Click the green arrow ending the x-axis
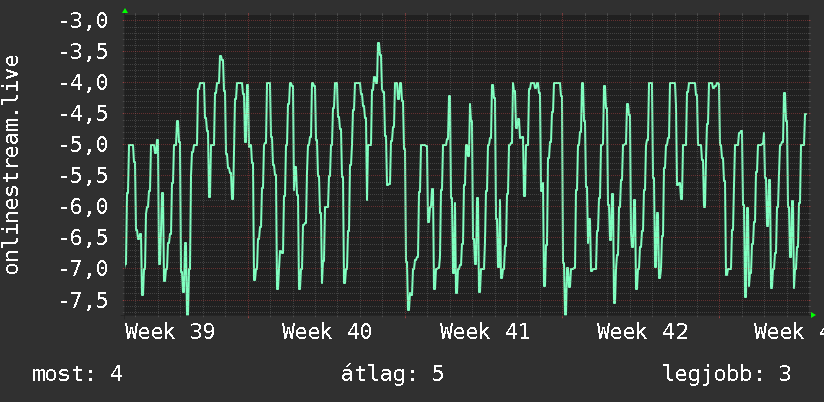This screenshot has height=402, width=824. point(813,315)
